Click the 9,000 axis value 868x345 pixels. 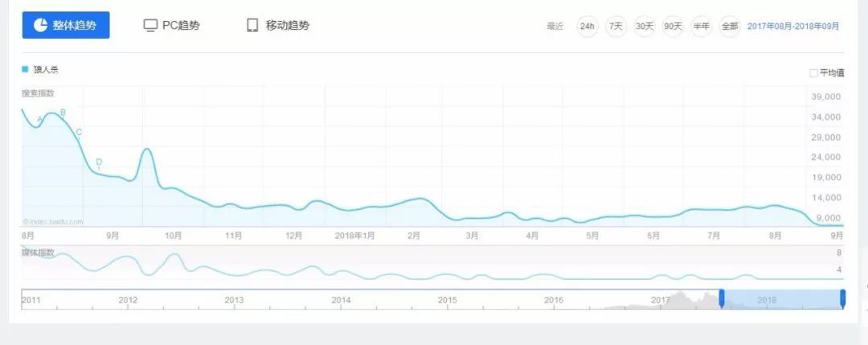tap(828, 218)
